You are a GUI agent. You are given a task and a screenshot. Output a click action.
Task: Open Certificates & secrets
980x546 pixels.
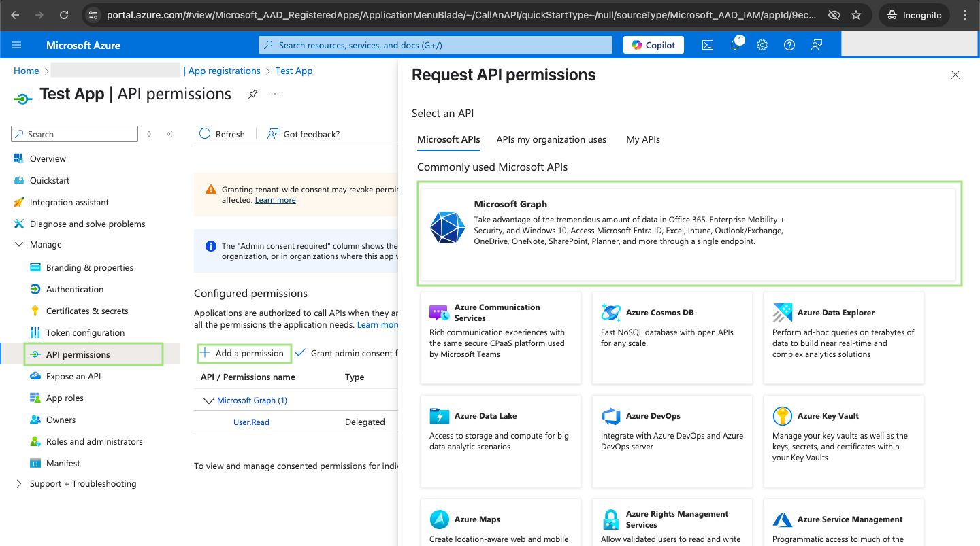point(87,311)
